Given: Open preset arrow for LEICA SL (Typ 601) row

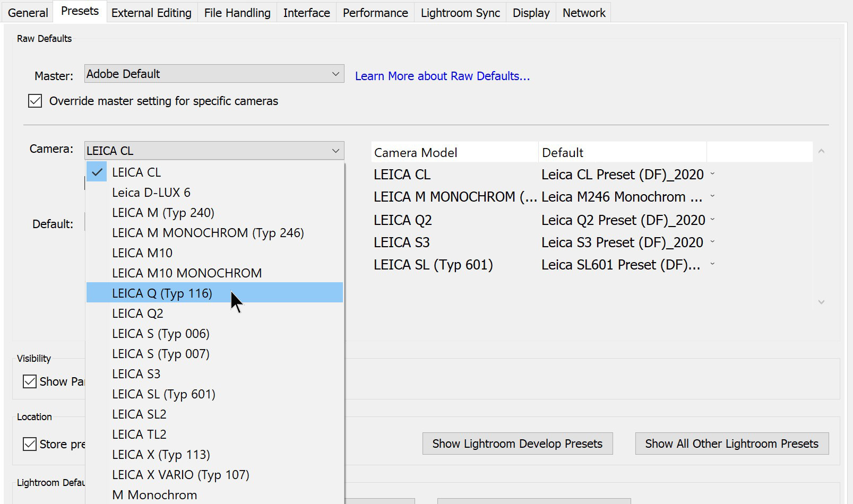Looking at the screenshot, I should pyautogui.click(x=712, y=264).
